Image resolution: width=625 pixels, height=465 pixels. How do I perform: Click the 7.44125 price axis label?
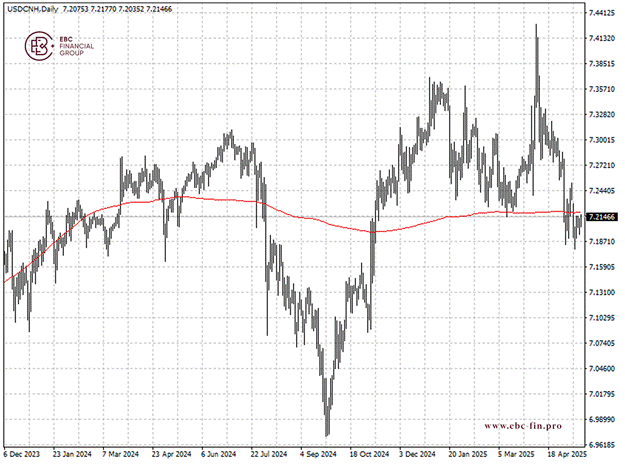pos(602,14)
